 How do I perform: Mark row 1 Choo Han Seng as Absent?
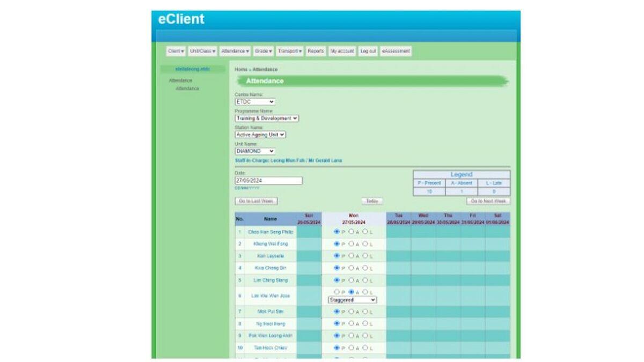point(351,232)
